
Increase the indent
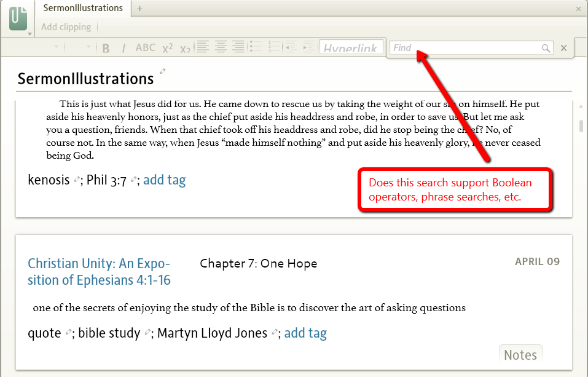tap(310, 47)
